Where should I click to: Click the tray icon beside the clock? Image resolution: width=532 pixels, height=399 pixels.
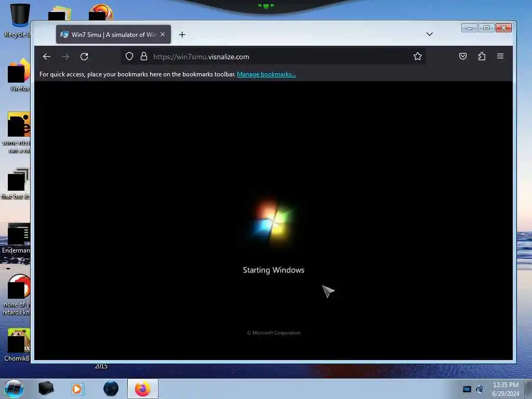coord(480,389)
